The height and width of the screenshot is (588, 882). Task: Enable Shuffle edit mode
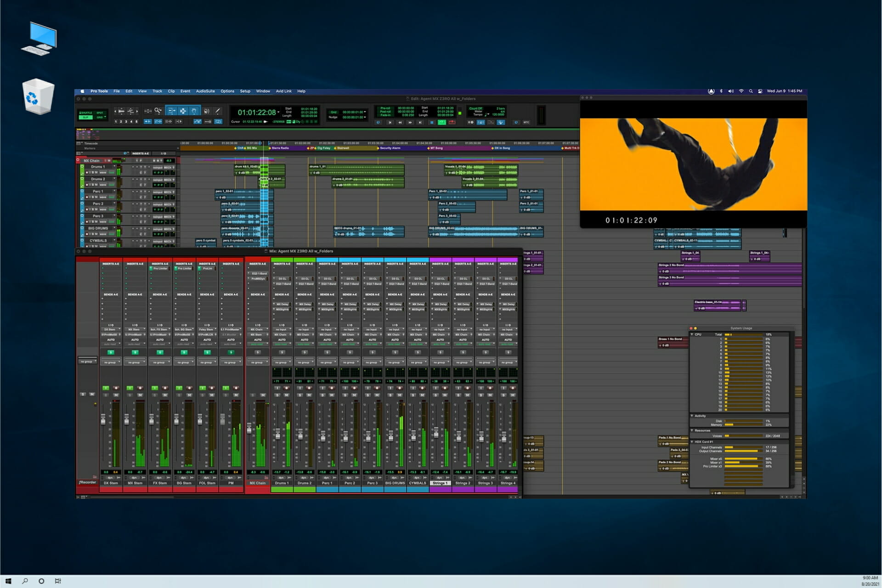pos(86,113)
